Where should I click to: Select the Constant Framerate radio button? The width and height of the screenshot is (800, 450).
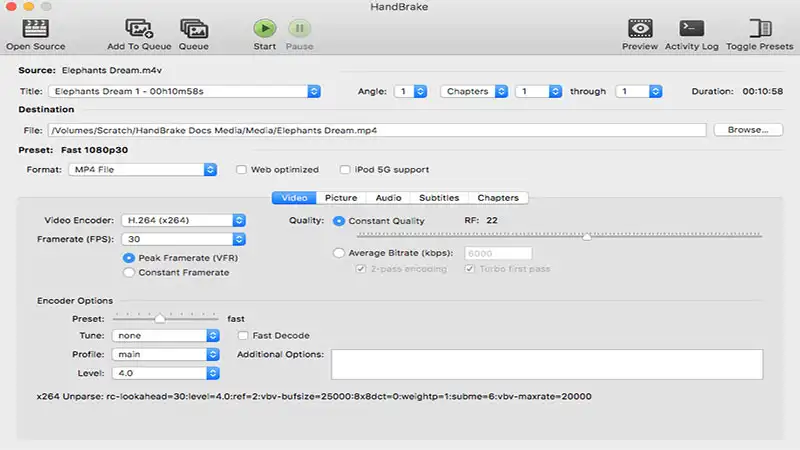tap(129, 272)
